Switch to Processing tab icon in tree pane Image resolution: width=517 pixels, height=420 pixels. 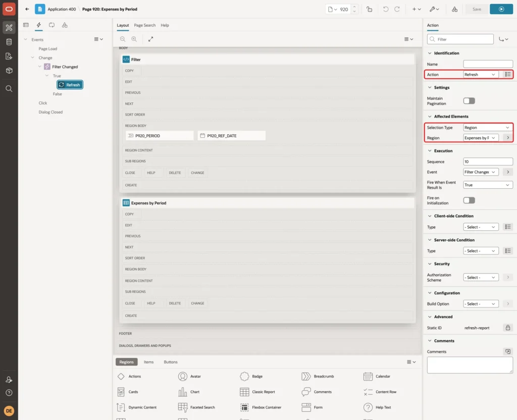click(51, 25)
